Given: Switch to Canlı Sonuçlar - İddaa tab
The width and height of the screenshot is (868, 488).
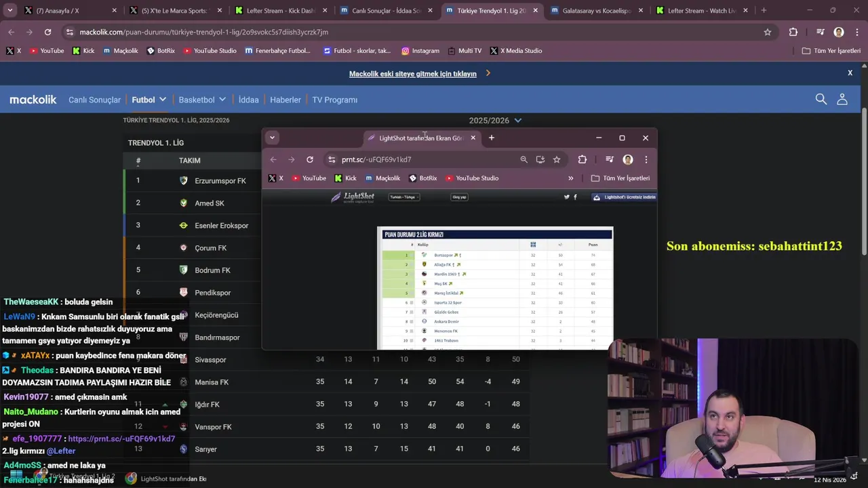Looking at the screenshot, I should 387,10.
